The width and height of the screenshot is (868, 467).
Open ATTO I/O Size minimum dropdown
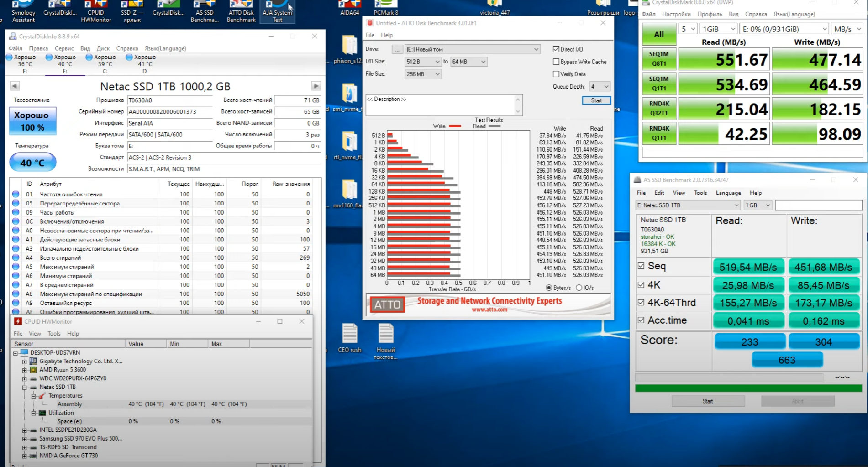point(423,62)
